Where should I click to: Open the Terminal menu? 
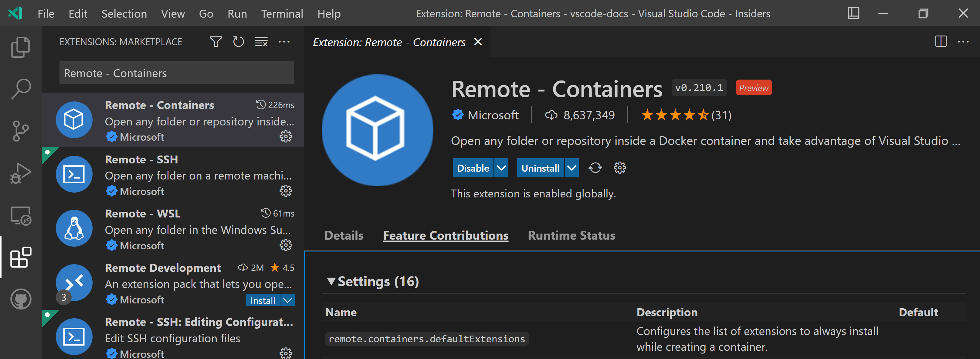tap(282, 14)
